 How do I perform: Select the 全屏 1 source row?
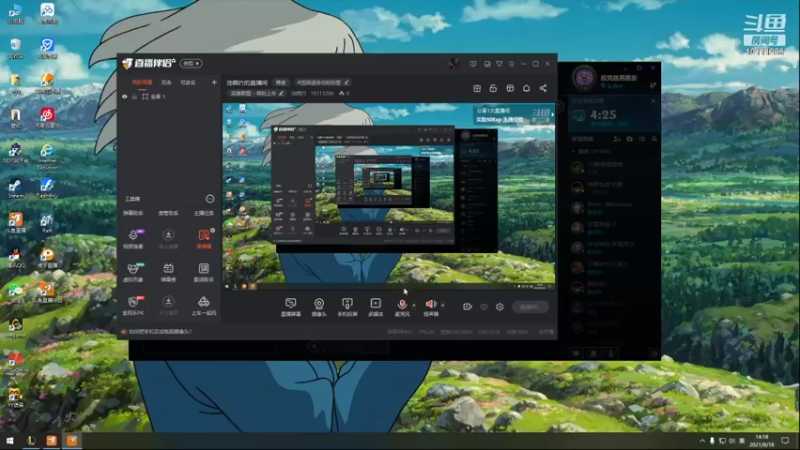tap(169, 96)
